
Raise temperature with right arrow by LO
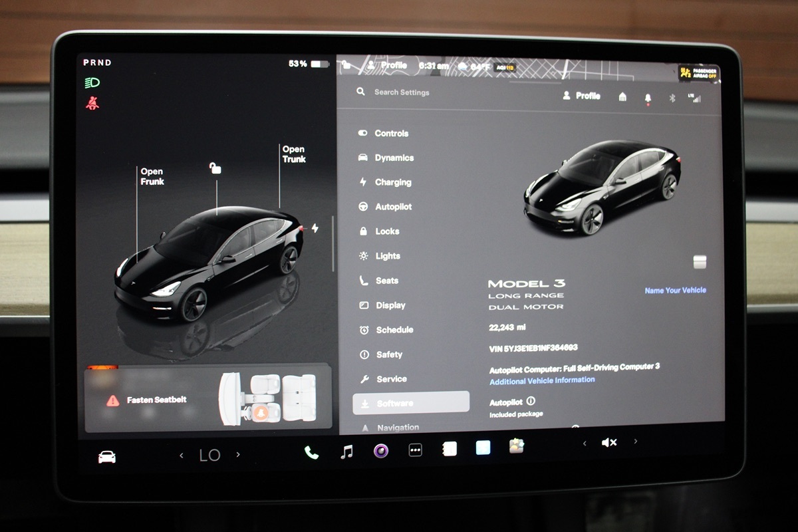[x=238, y=456]
